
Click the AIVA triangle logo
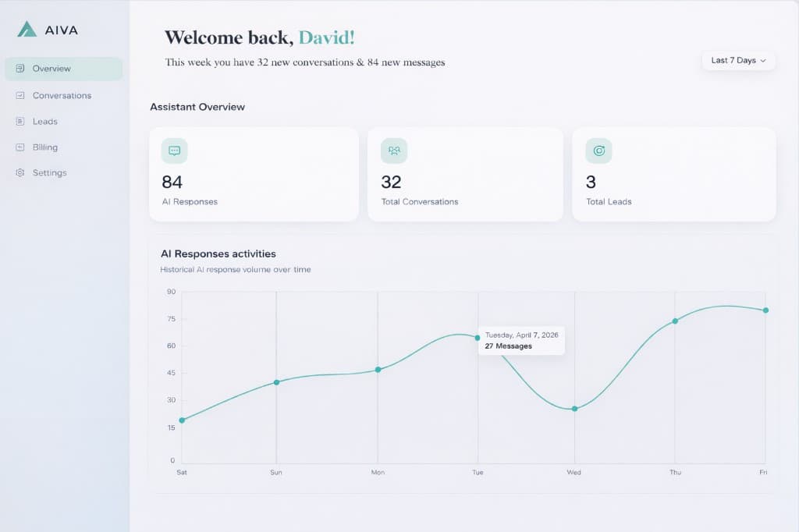[x=26, y=30]
